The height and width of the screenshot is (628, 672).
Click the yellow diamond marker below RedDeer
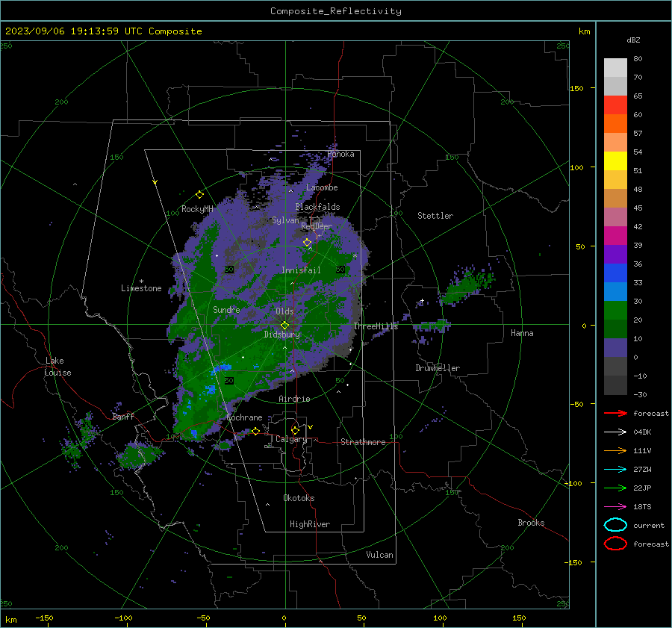(x=308, y=243)
